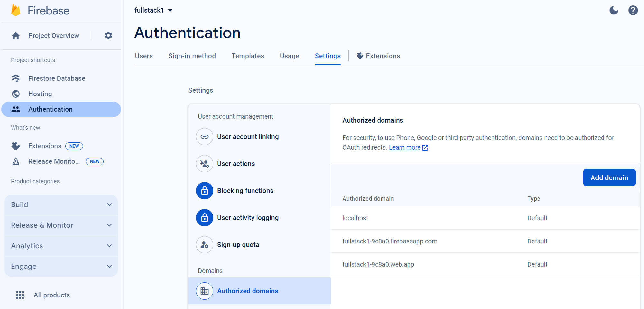Image resolution: width=644 pixels, height=309 pixels.
Task: Expand the Build category
Action: [x=61, y=204]
